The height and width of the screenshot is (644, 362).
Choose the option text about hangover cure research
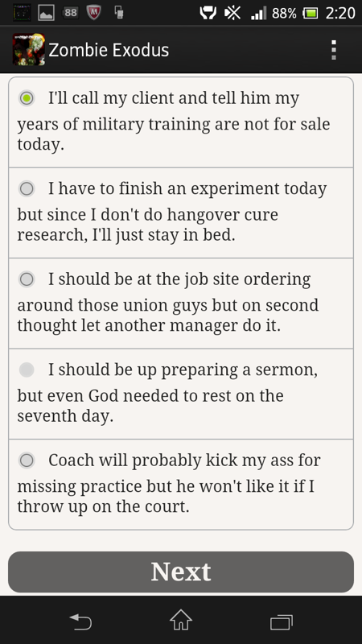172,213
